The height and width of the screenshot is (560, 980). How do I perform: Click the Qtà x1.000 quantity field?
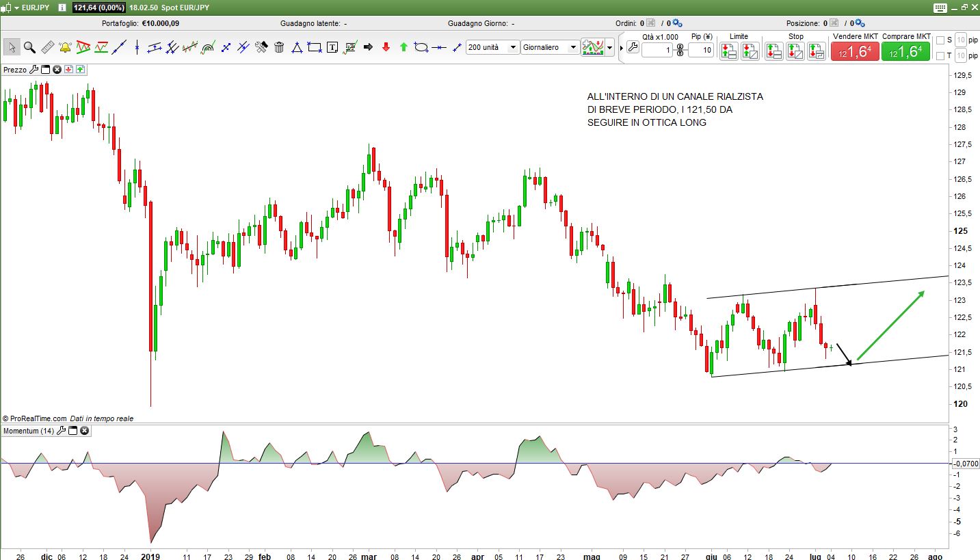pyautogui.click(x=657, y=51)
